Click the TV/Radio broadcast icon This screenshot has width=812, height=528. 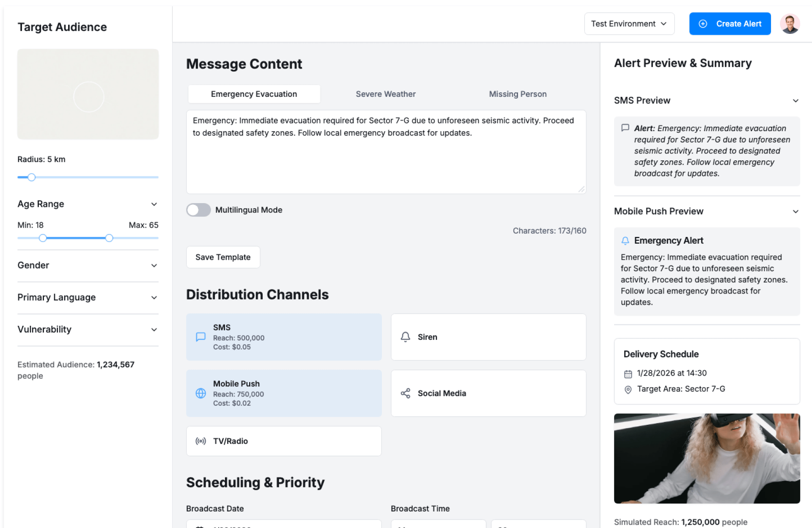[200, 441]
